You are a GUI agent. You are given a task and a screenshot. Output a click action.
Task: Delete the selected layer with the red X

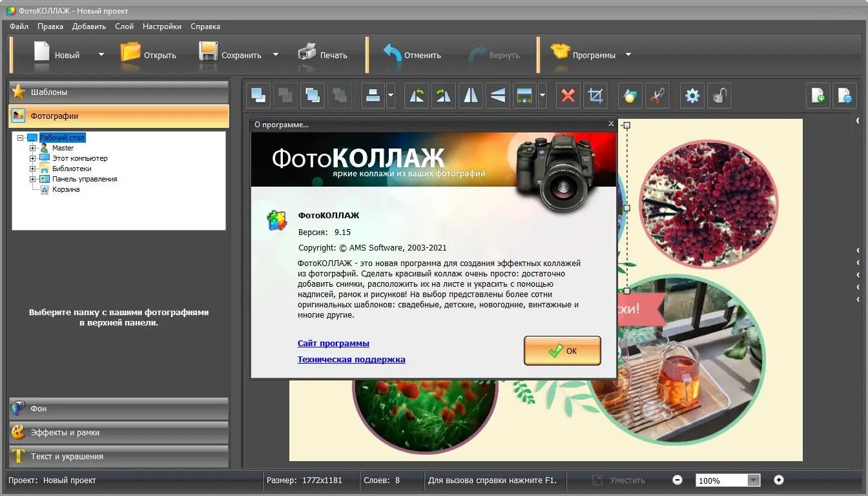(x=568, y=95)
